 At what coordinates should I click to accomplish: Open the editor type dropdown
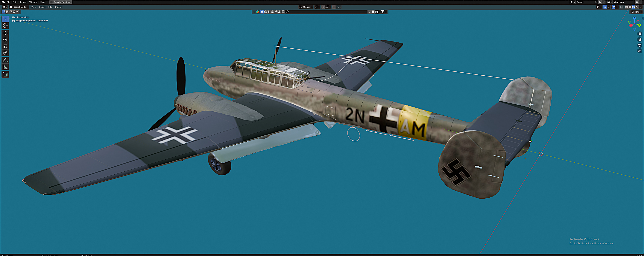tap(5, 7)
